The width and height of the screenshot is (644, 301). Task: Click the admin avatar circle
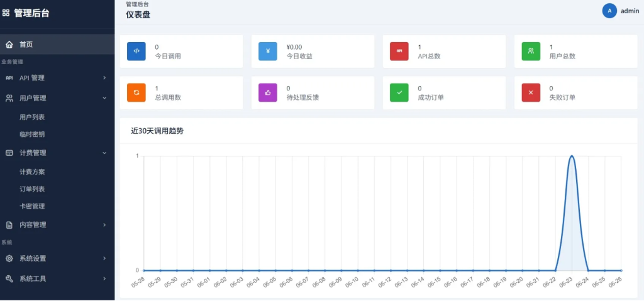point(609,11)
